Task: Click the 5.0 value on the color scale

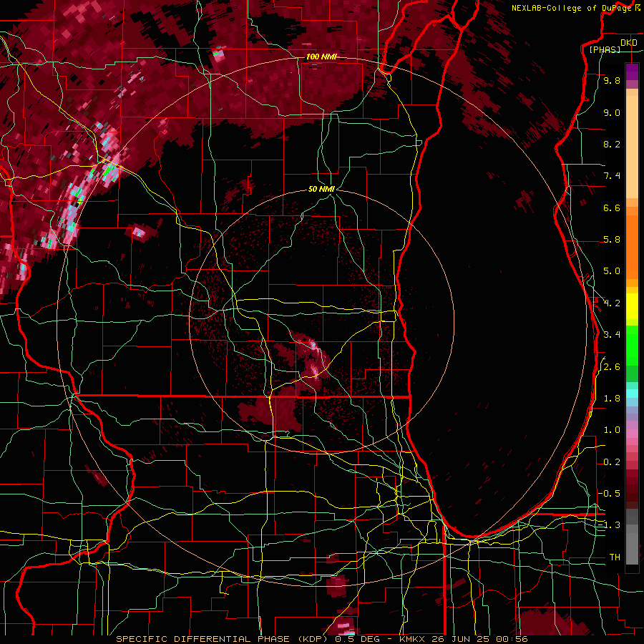Action: (x=612, y=271)
